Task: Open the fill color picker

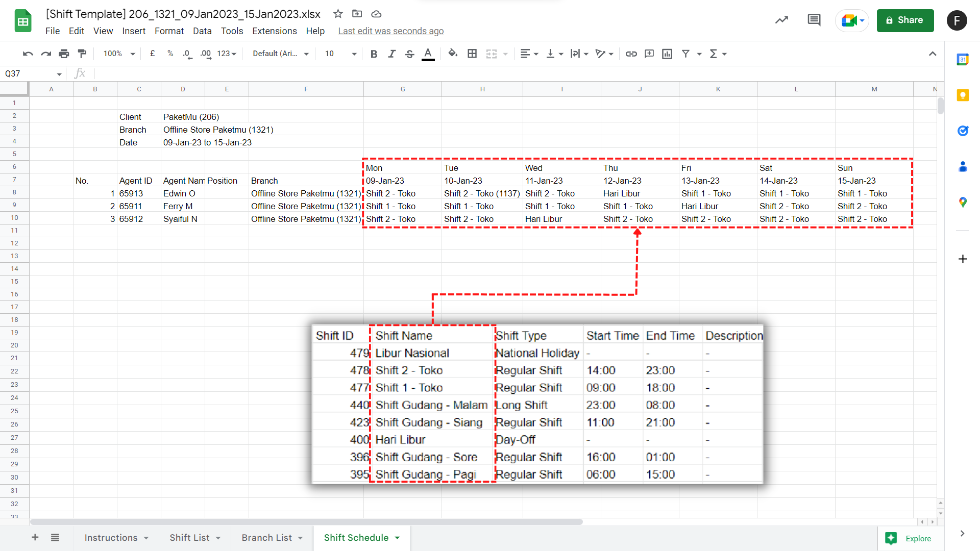Action: (453, 54)
